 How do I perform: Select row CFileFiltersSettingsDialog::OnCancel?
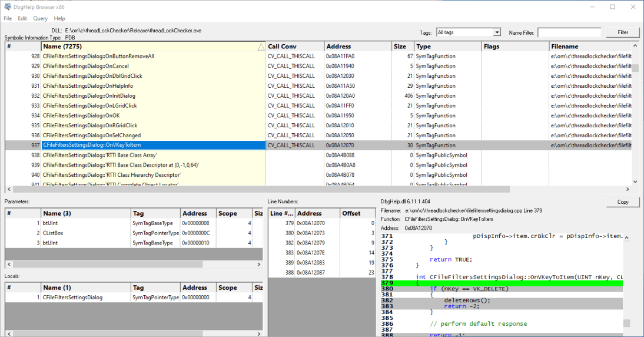(318, 66)
